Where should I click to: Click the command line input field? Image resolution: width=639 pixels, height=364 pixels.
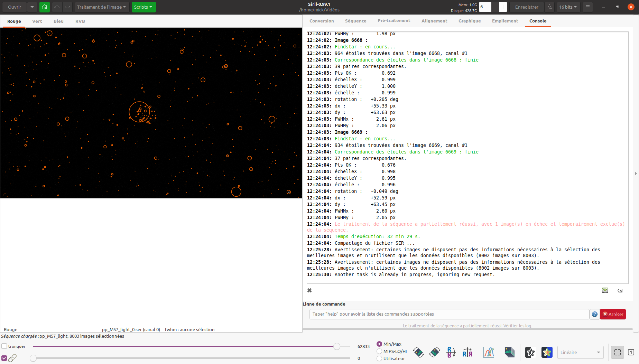(x=449, y=314)
